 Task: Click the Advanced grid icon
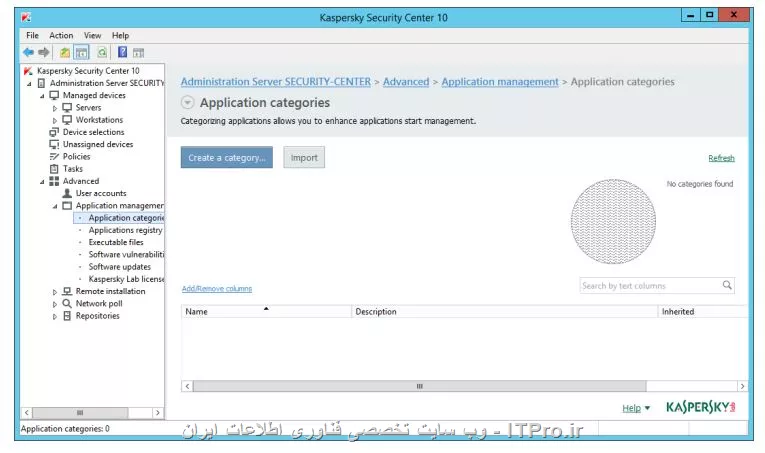[x=54, y=181]
